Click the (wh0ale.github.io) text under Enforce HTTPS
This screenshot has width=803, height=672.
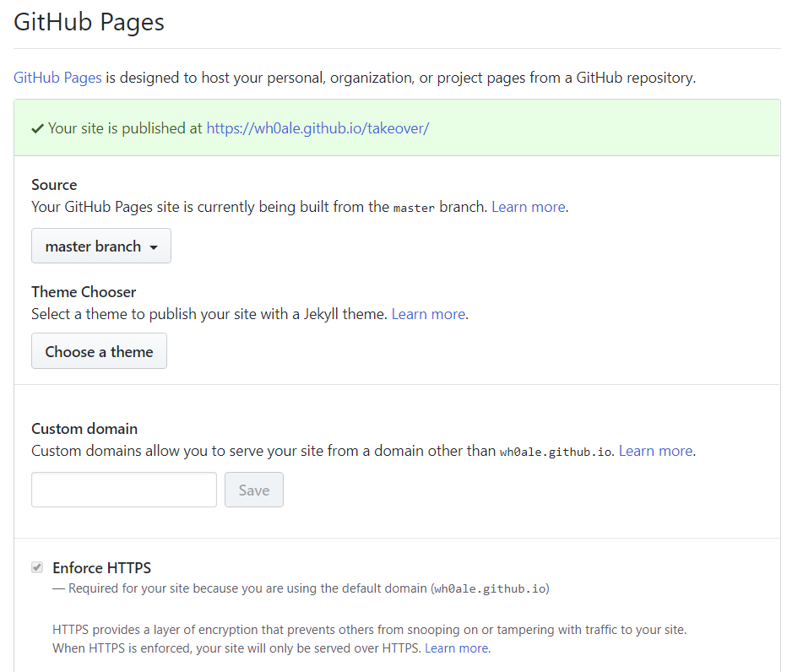[x=490, y=589]
